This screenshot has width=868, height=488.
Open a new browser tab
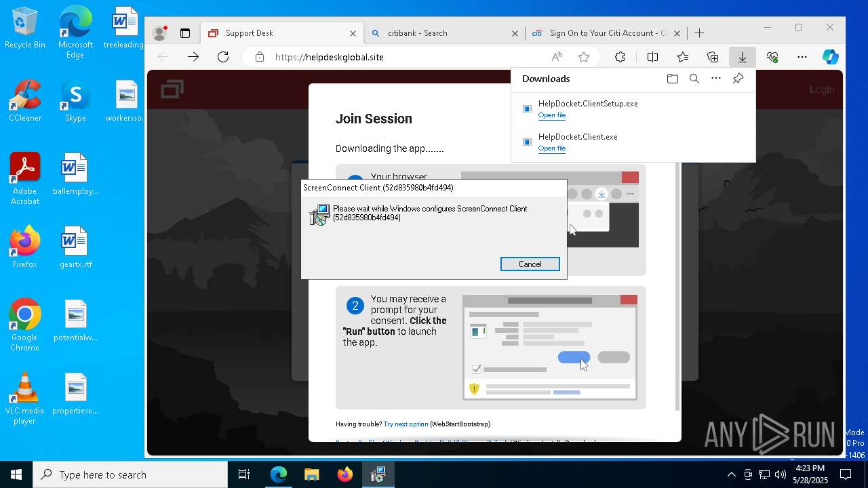pyautogui.click(x=700, y=33)
